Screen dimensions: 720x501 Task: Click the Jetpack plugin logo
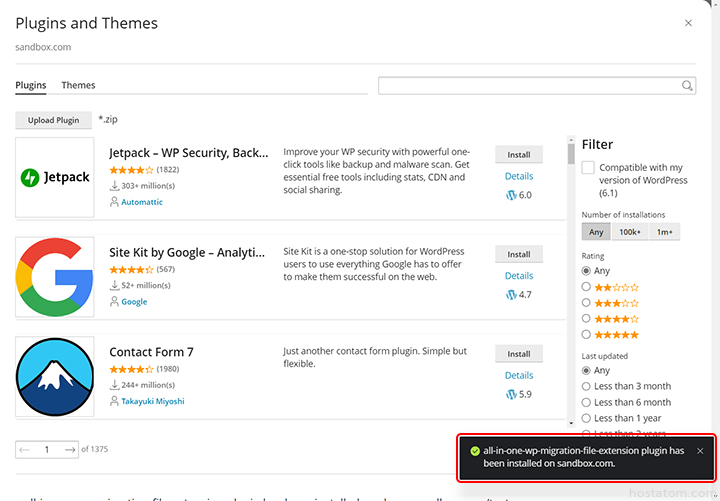click(55, 177)
